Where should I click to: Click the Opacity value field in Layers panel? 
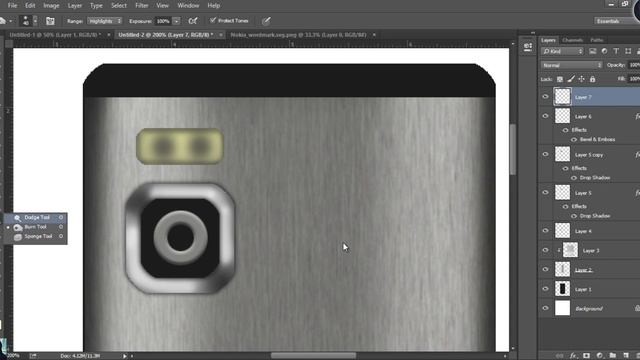pyautogui.click(x=634, y=65)
